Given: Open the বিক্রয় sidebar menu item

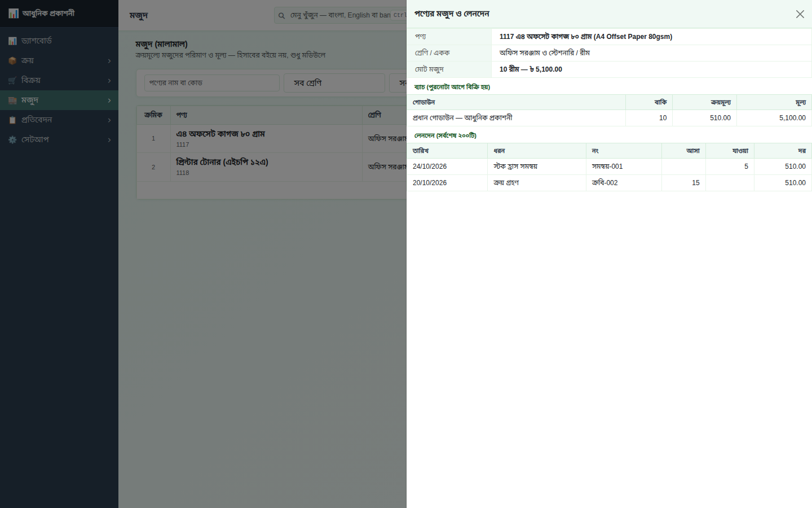Looking at the screenshot, I should click(59, 80).
